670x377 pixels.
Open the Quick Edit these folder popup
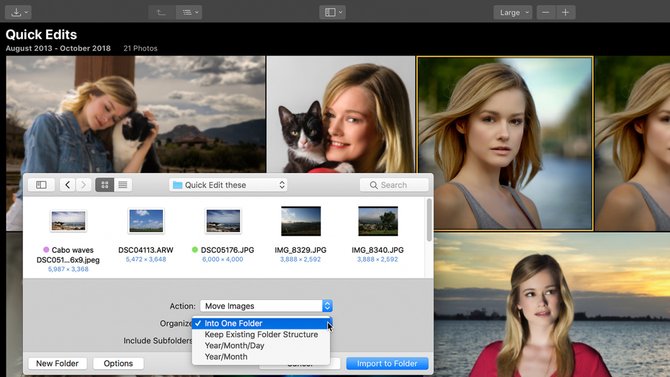(x=229, y=185)
